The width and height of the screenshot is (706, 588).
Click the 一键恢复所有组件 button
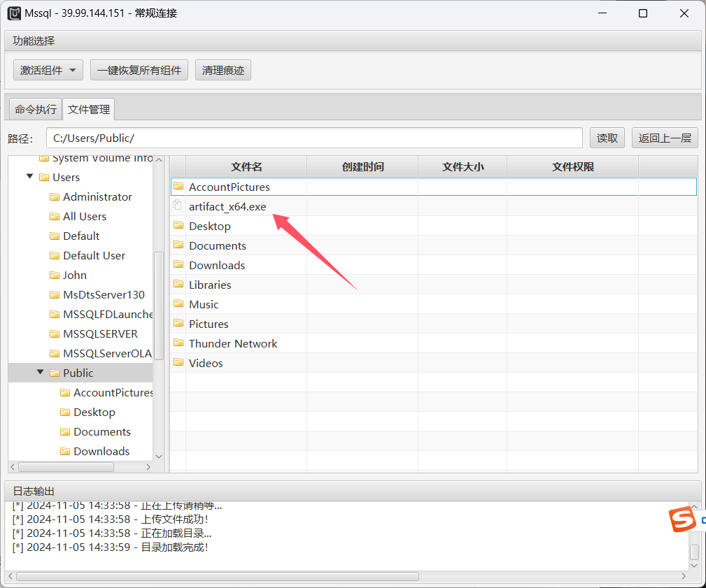point(139,70)
